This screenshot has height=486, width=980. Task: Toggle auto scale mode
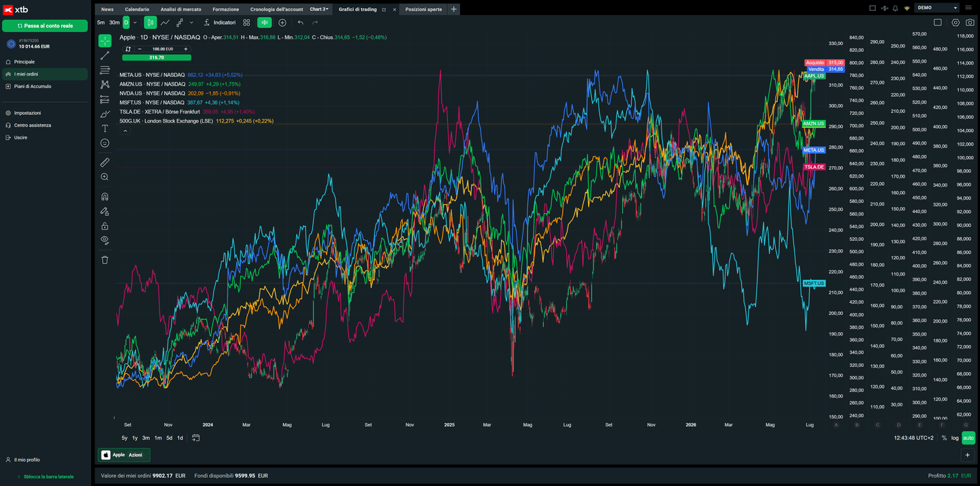(x=968, y=438)
